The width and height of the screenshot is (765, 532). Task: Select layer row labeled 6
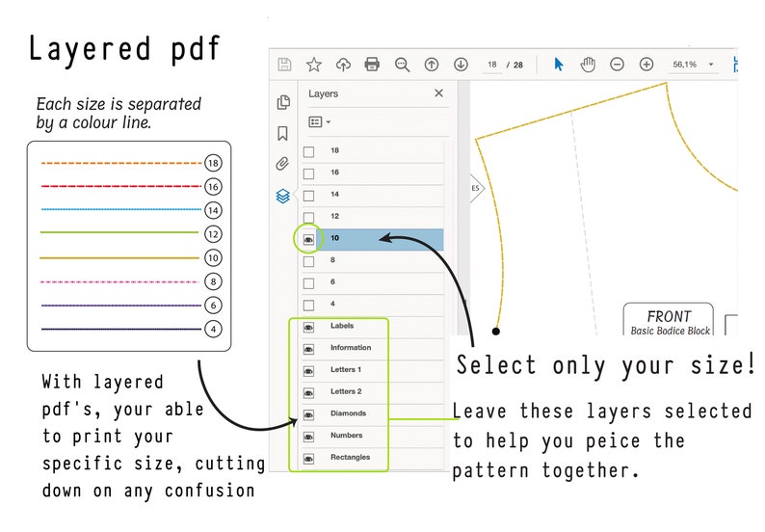(372, 283)
